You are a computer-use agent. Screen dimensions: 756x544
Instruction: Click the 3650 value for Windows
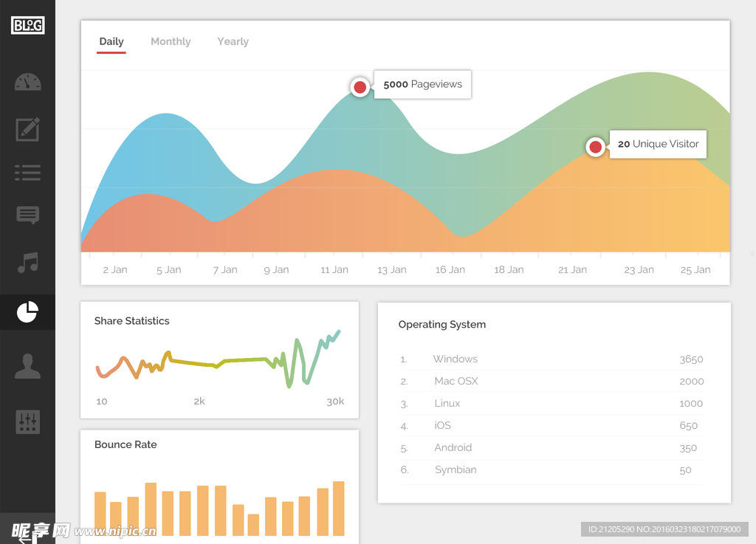coord(691,359)
